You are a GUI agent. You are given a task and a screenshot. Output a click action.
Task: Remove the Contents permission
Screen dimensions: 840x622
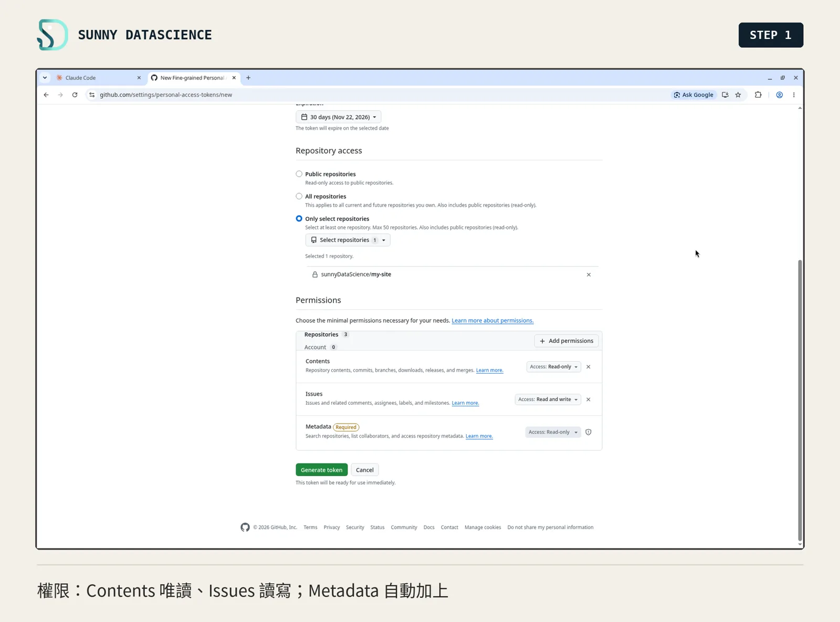(589, 367)
